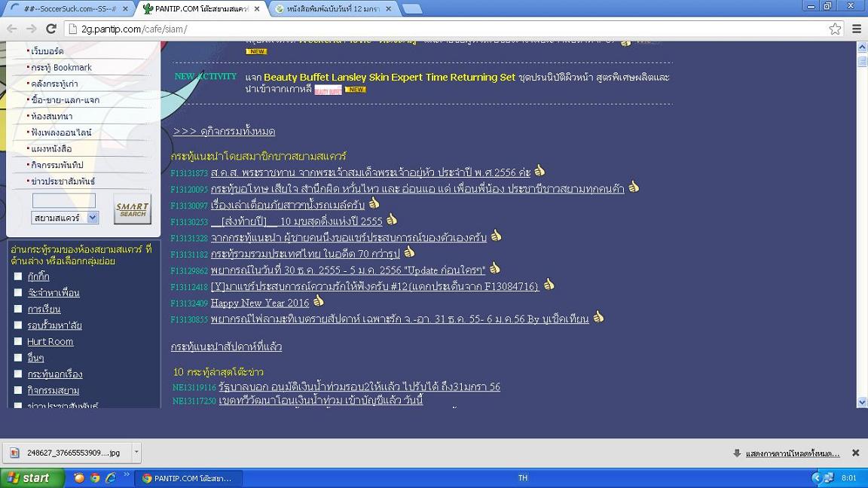The width and height of the screenshot is (868, 488).
Task: Close the PANTIP.COM tab
Action: coord(257,9)
